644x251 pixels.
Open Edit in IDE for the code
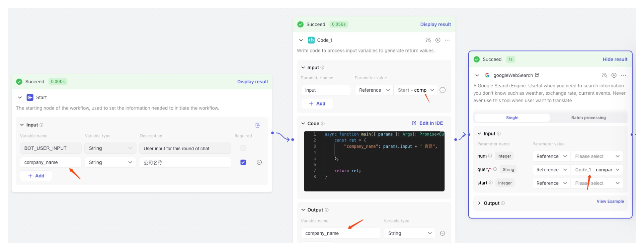pos(427,123)
